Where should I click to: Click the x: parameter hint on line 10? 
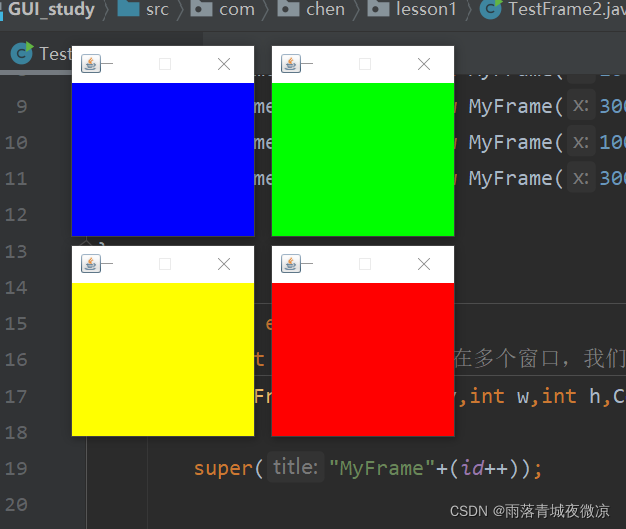click(x=581, y=142)
